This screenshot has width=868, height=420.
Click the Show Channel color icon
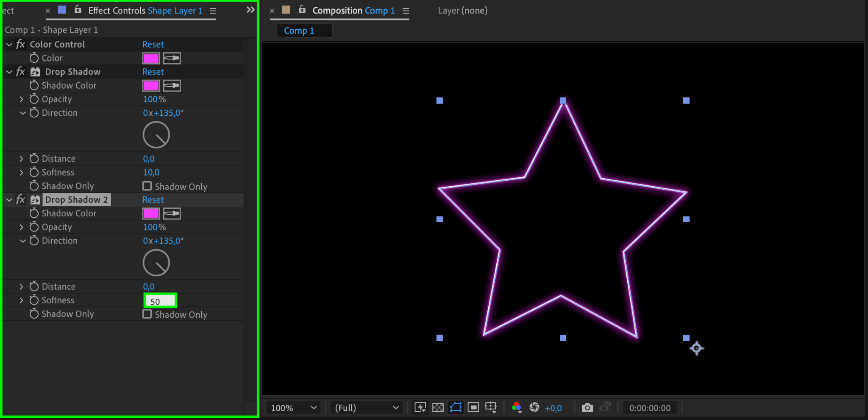tap(516, 408)
